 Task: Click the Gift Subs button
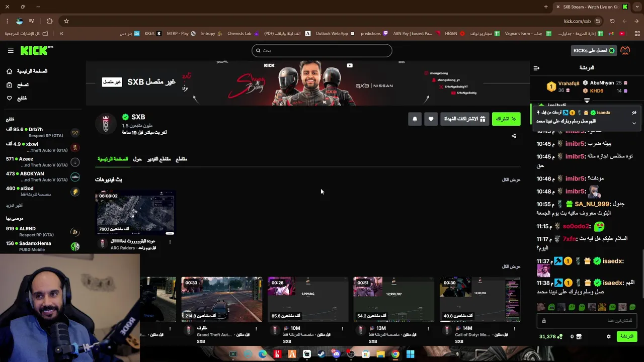464,119
